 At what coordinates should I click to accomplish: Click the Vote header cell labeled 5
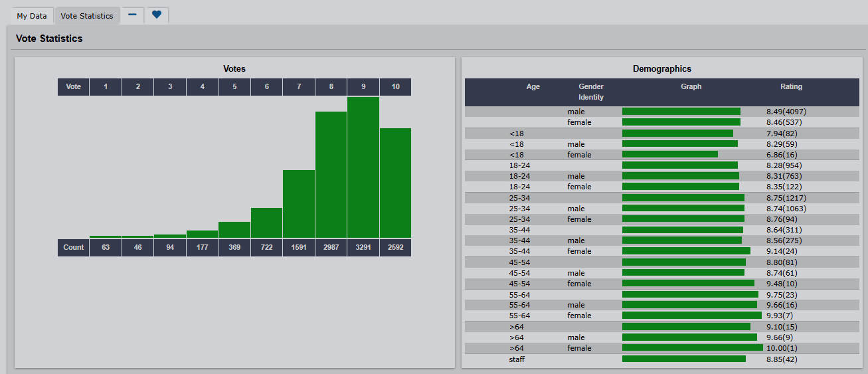[234, 87]
